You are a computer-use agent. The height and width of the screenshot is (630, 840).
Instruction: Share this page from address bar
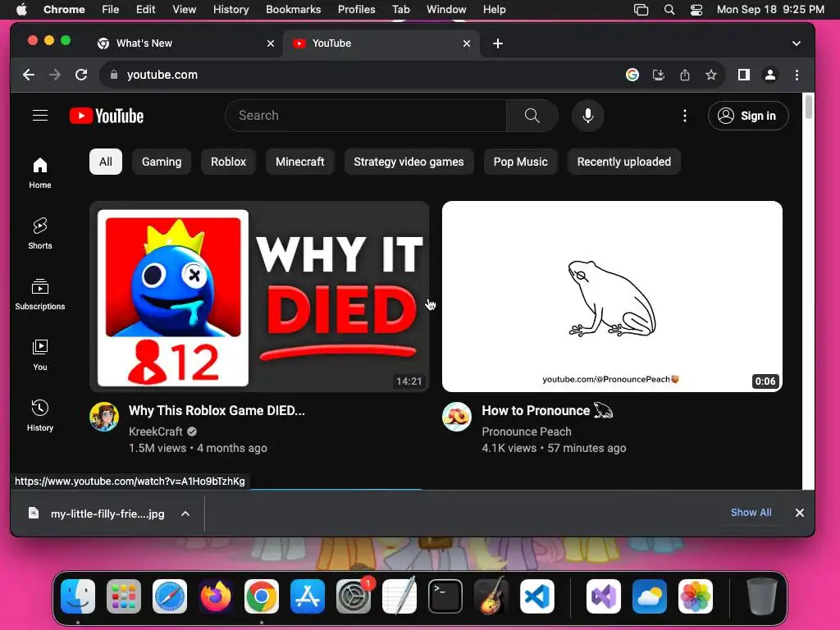click(x=685, y=75)
